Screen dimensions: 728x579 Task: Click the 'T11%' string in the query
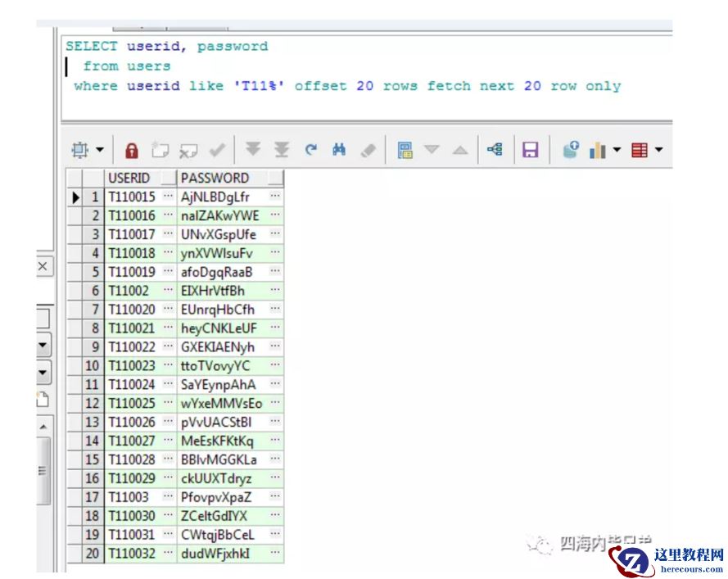259,86
